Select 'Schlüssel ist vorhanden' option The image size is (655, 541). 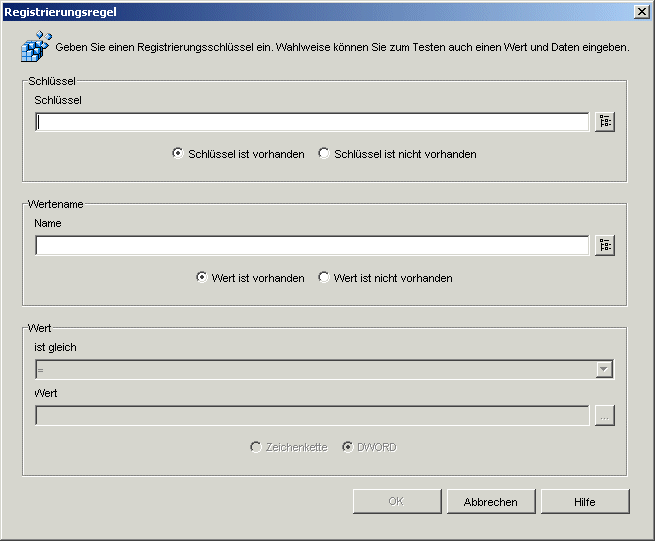(x=178, y=154)
